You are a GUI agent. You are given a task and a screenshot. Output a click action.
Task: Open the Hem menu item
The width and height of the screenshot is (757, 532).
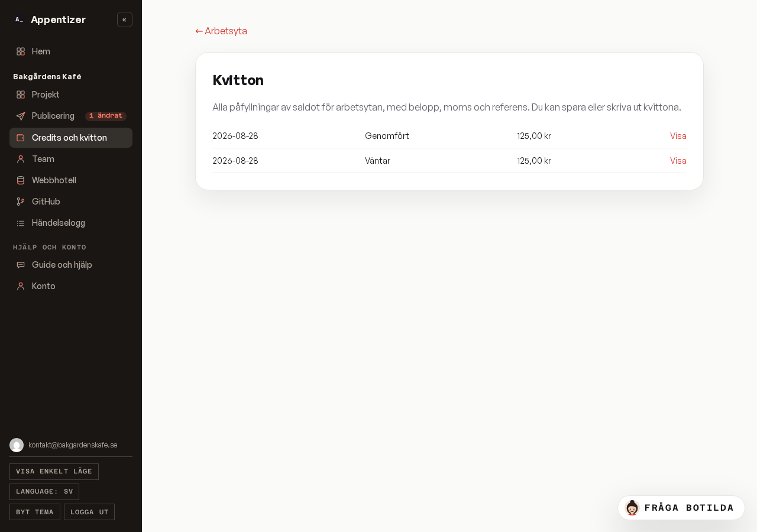pos(71,51)
